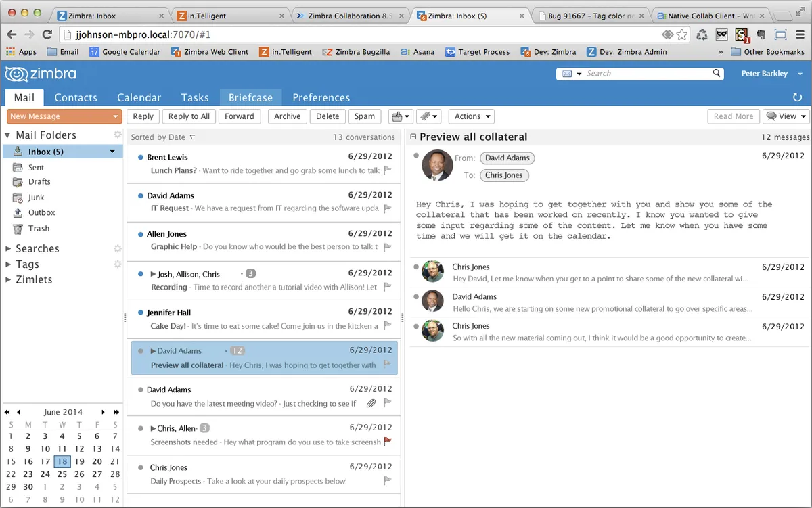Viewport: 812px width, 508px height.
Task: Open the Tasks tab
Action: pos(195,97)
